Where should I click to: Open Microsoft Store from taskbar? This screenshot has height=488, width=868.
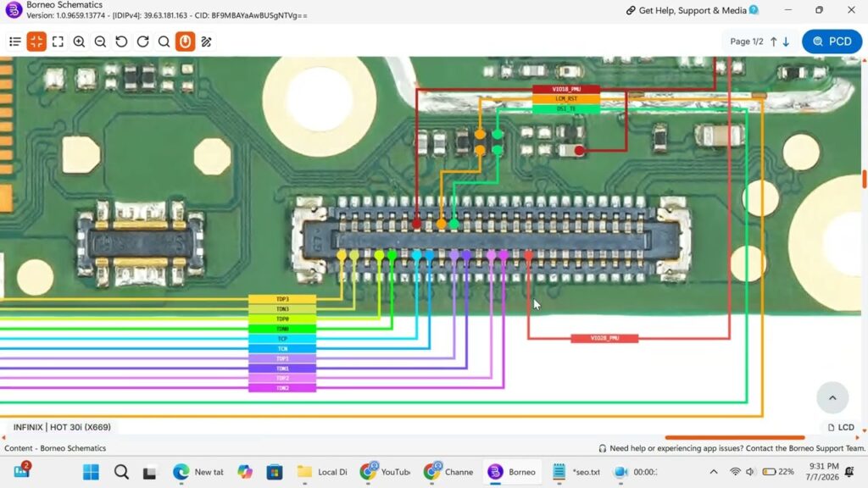tap(275, 472)
